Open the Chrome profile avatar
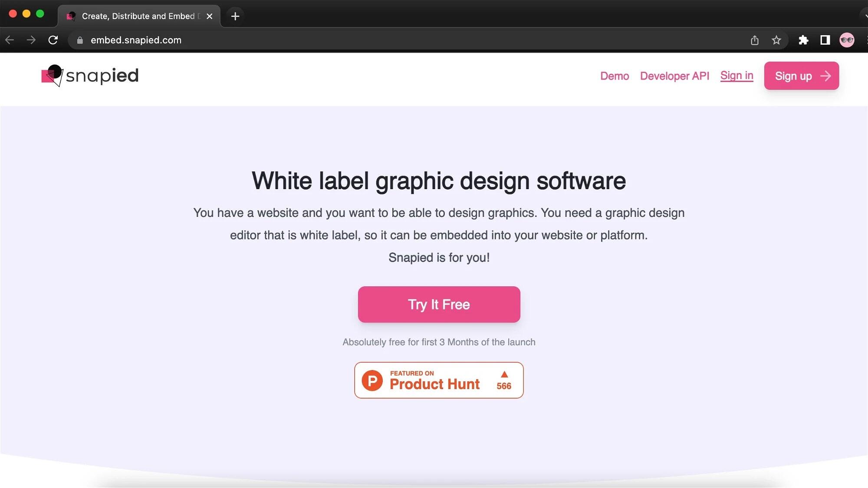 (847, 40)
